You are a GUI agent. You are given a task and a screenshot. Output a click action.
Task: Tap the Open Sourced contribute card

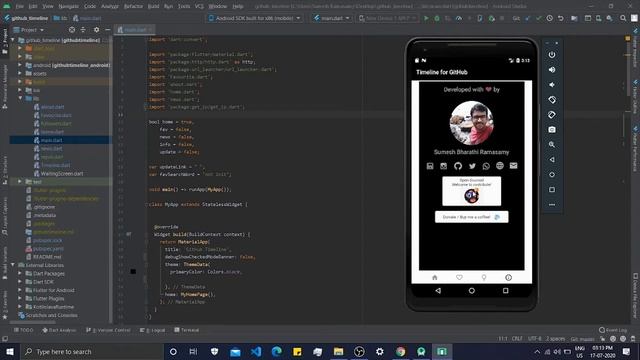pos(471,191)
